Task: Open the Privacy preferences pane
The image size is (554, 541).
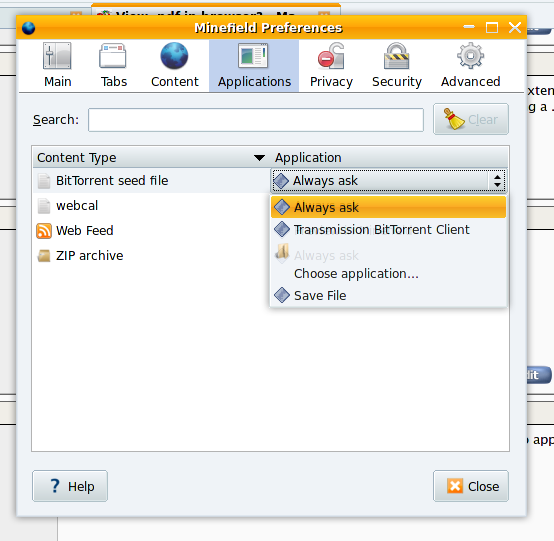Action: tap(331, 65)
